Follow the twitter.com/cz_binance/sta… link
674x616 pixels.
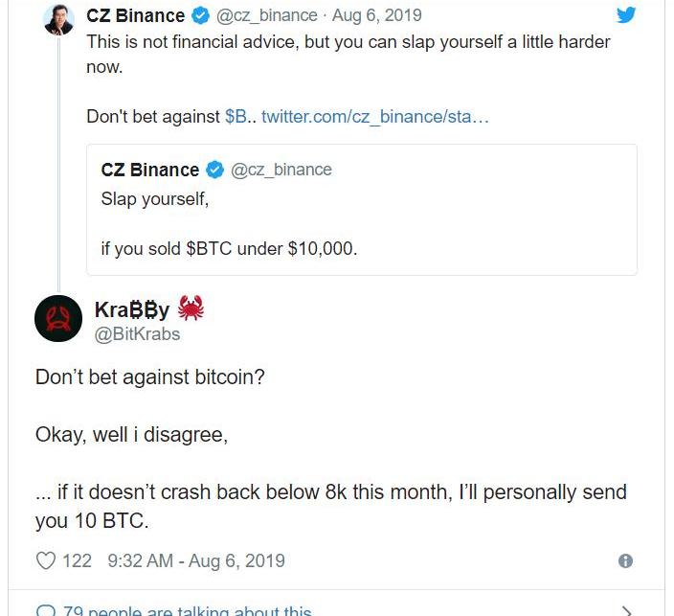(x=375, y=116)
